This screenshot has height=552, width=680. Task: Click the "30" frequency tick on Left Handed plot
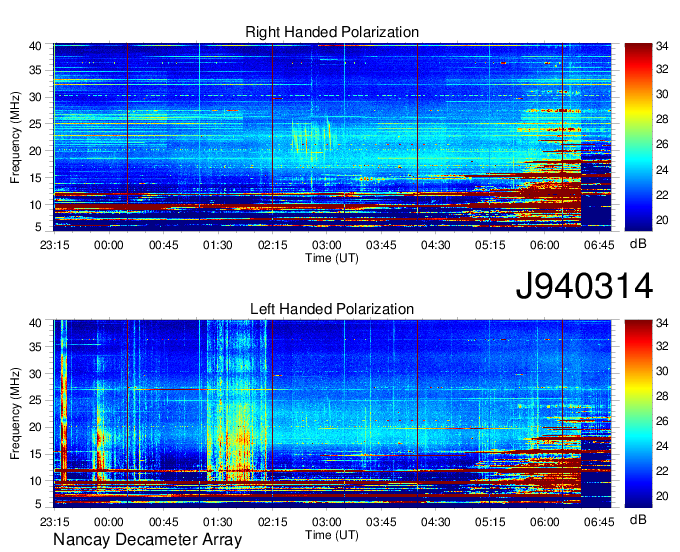[x=35, y=374]
